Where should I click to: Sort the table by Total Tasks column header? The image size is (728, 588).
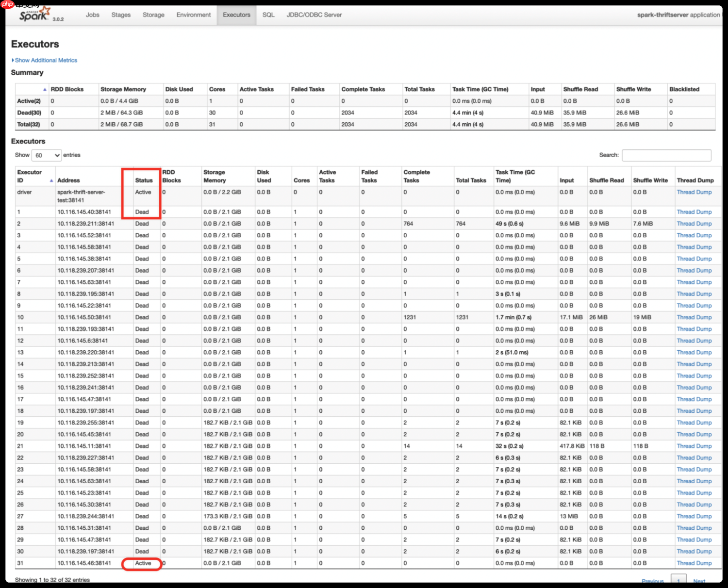click(471, 180)
